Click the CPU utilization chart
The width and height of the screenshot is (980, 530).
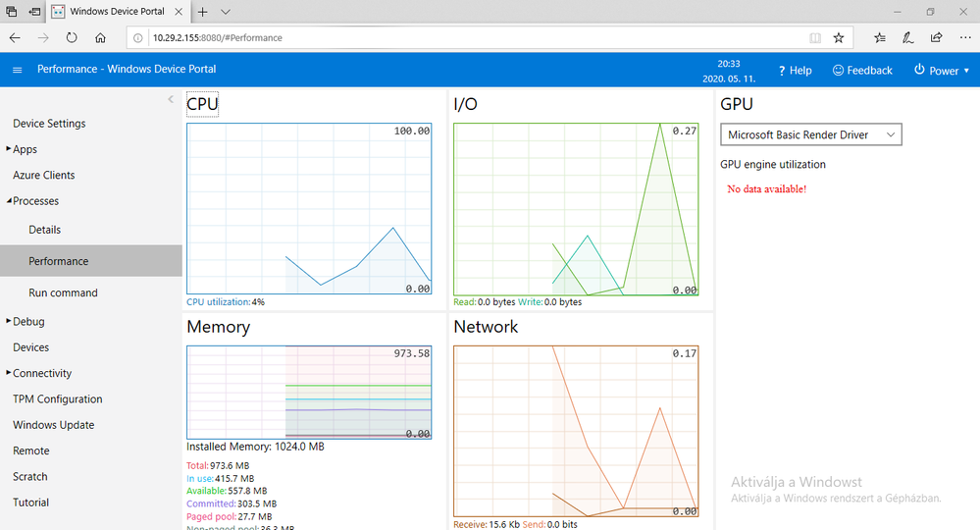tap(309, 209)
